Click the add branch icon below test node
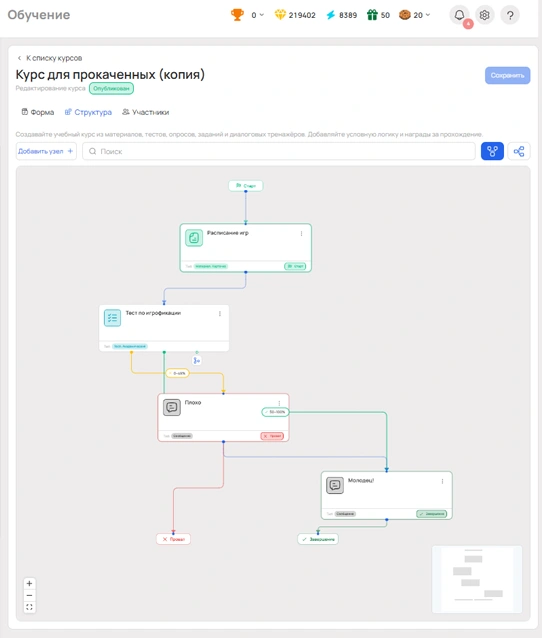This screenshot has width=542, height=638. coord(197,361)
